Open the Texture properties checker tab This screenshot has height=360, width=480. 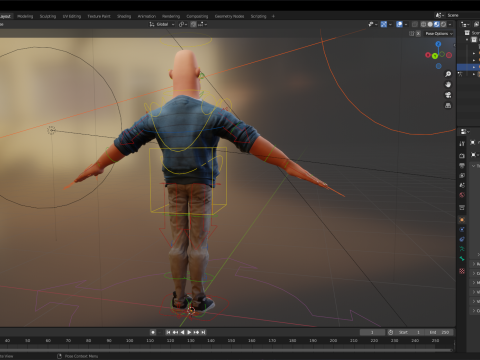coord(462,271)
